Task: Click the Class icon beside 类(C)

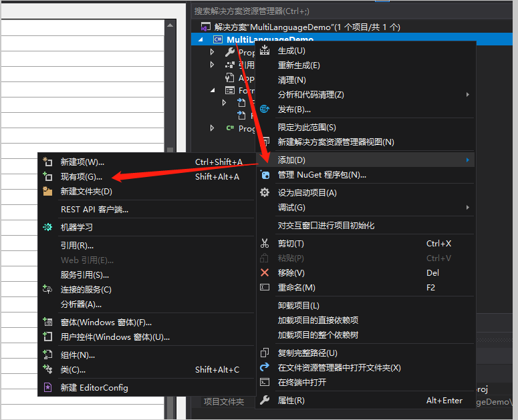Action: (47, 369)
